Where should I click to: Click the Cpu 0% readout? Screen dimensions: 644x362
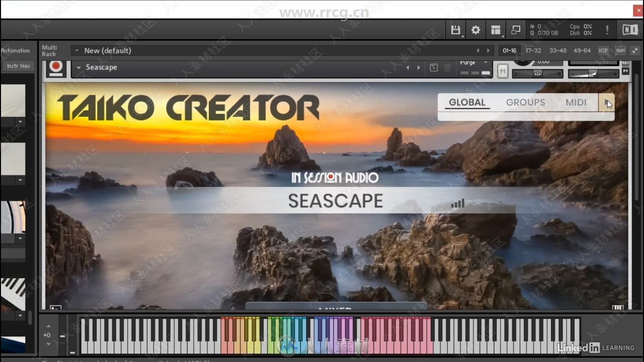coord(581,27)
